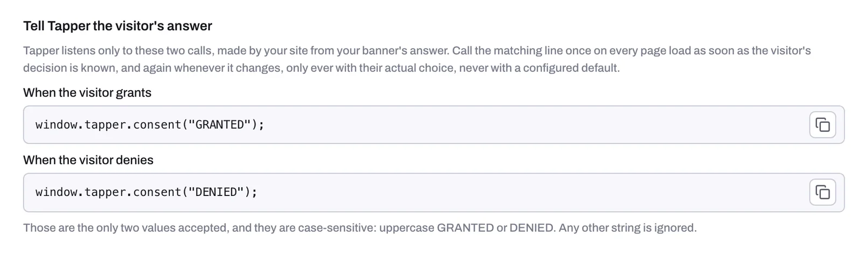868x260 pixels.
Task: Select the "When the visitor denies" label
Action: click(x=88, y=160)
